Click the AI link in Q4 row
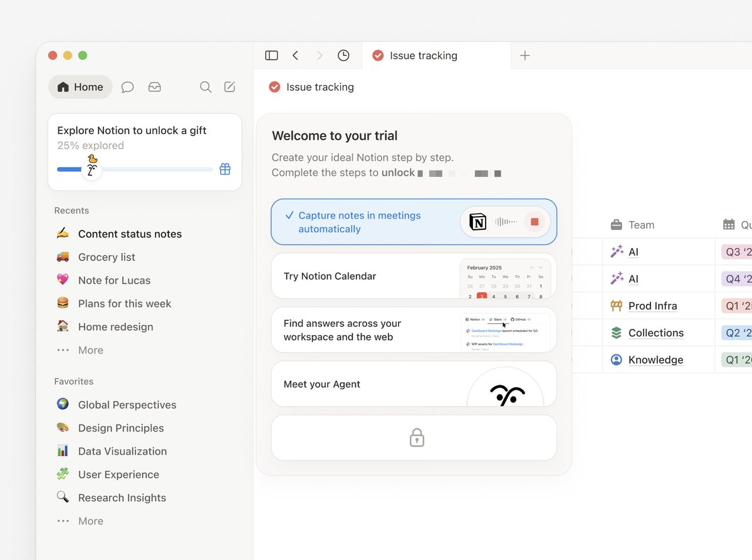The image size is (752, 560). click(634, 279)
